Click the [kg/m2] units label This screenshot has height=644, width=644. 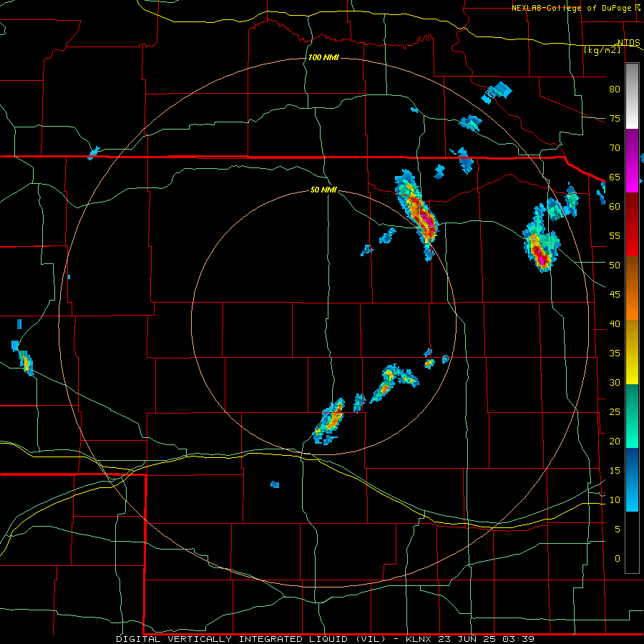tap(602, 50)
